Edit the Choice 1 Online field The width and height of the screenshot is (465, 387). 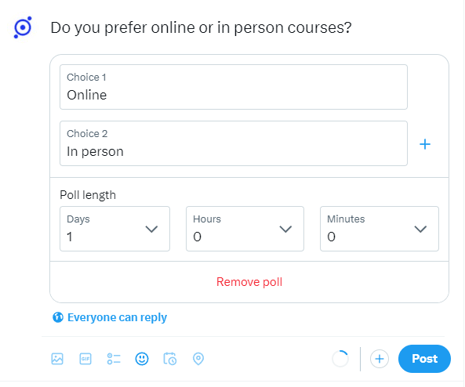(234, 87)
